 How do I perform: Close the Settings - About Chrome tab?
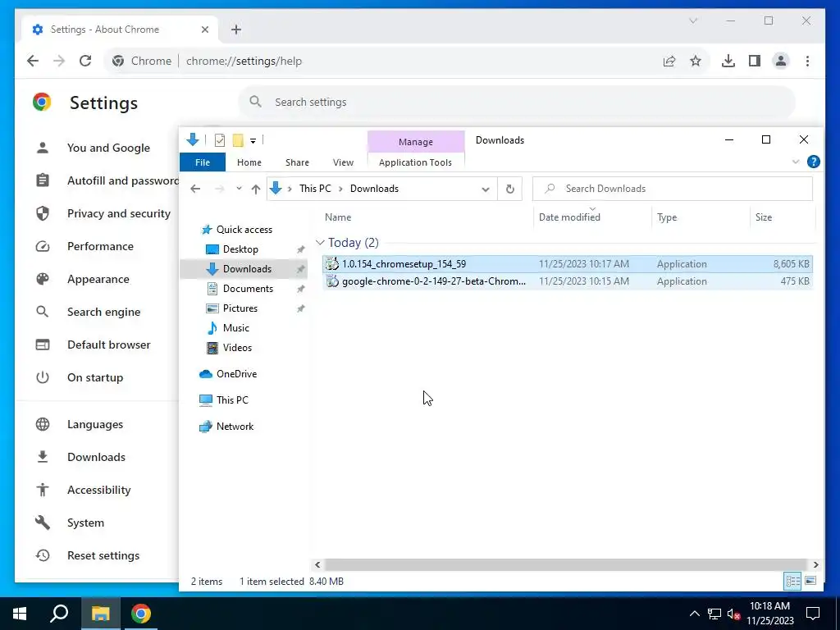tap(204, 30)
